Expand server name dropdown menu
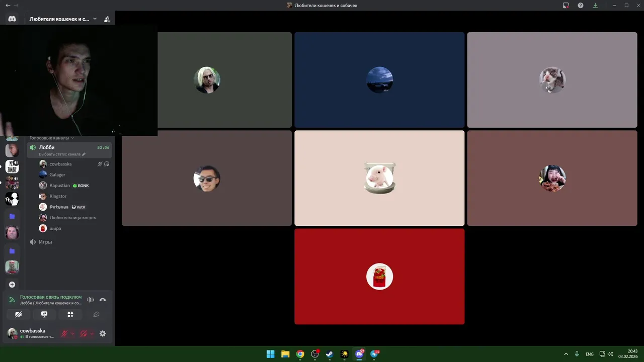 click(x=95, y=19)
